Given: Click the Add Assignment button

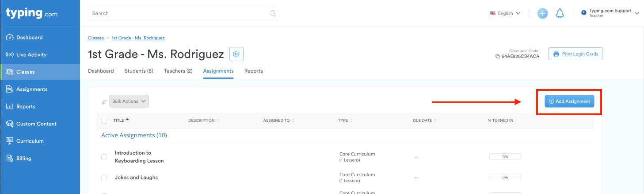Looking at the screenshot, I should click(x=569, y=101).
